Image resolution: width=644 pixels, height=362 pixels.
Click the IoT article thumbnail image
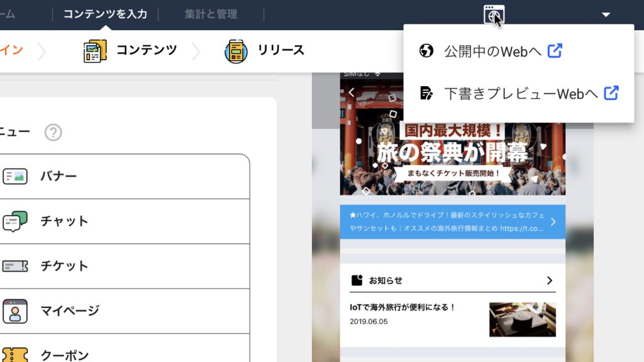[523, 319]
